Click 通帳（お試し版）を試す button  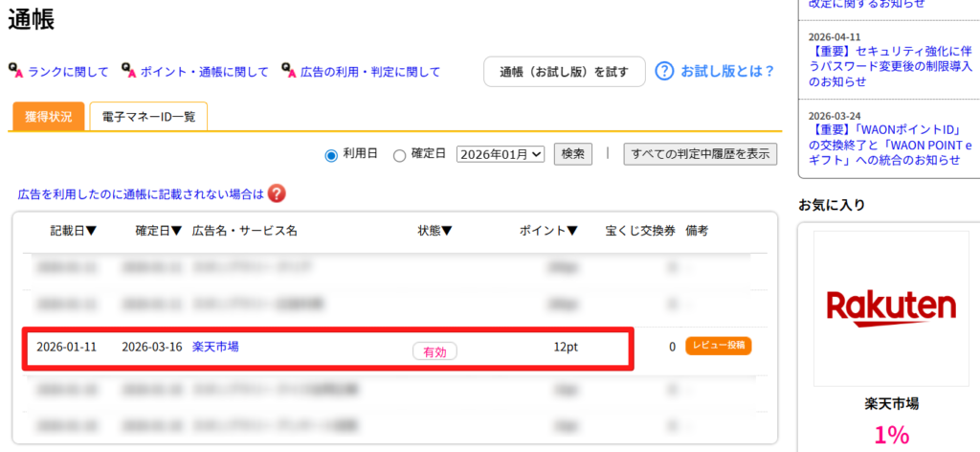pos(565,71)
